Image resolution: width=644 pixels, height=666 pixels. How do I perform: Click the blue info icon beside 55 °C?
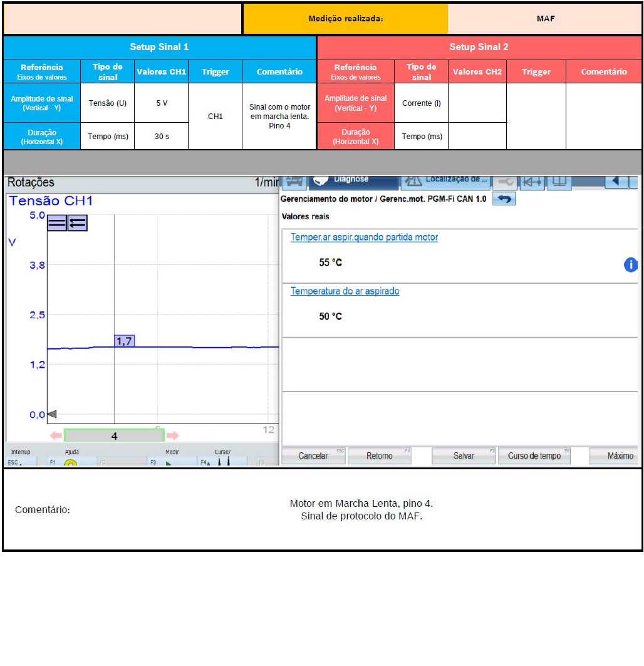pyautogui.click(x=630, y=265)
